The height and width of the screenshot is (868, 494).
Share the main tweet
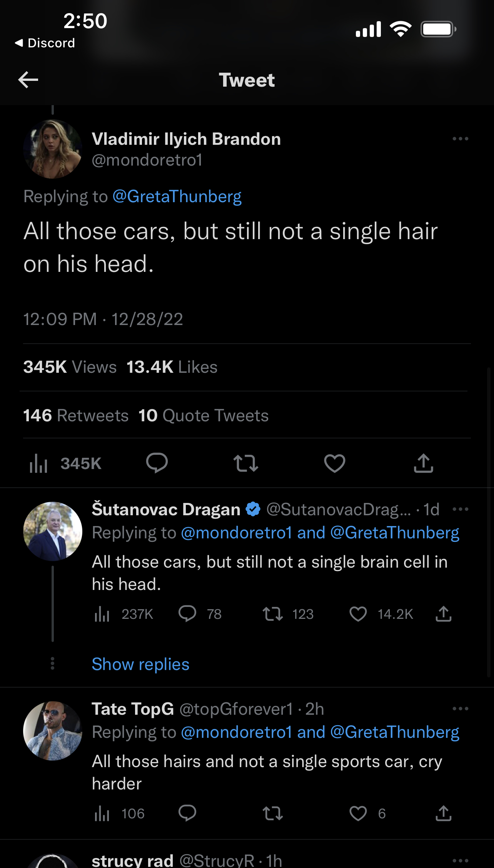424,463
